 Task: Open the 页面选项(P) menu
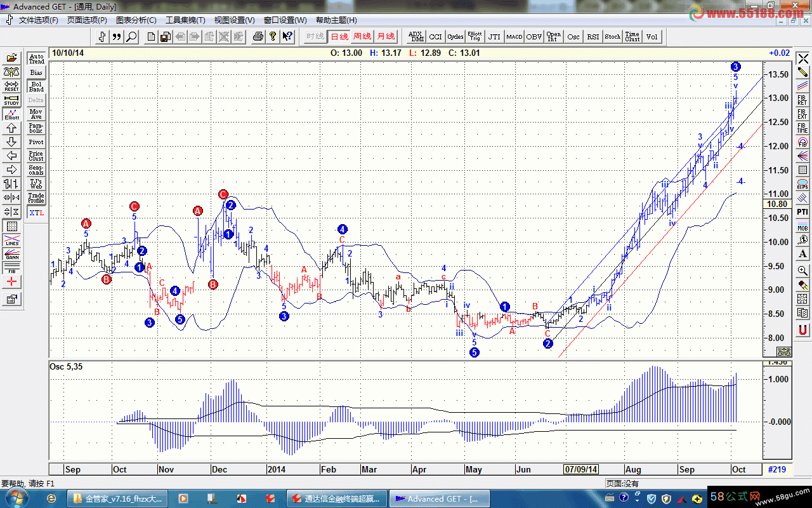tap(87, 20)
